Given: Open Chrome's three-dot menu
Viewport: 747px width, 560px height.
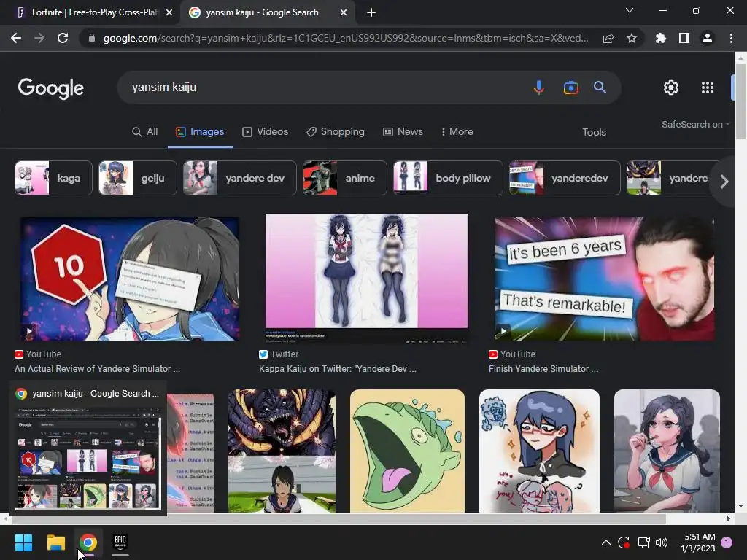Looking at the screenshot, I should pyautogui.click(x=731, y=38).
